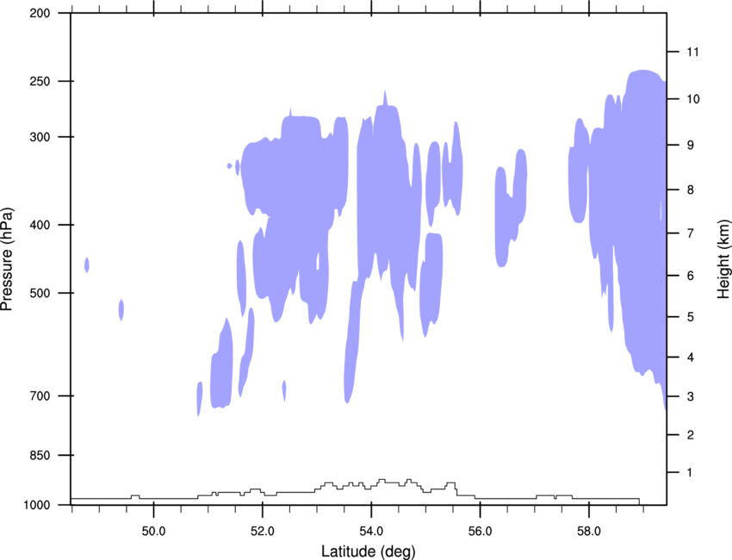Click the 56.0 latitude tick label
This screenshot has width=732, height=560.
(x=480, y=532)
